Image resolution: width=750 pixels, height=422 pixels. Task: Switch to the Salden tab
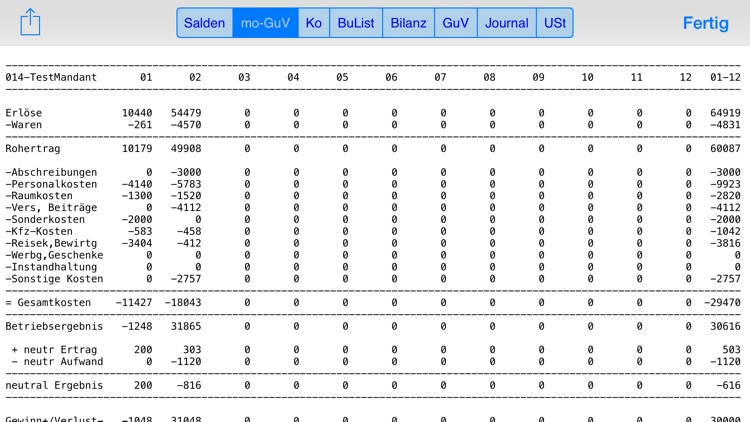coord(205,23)
